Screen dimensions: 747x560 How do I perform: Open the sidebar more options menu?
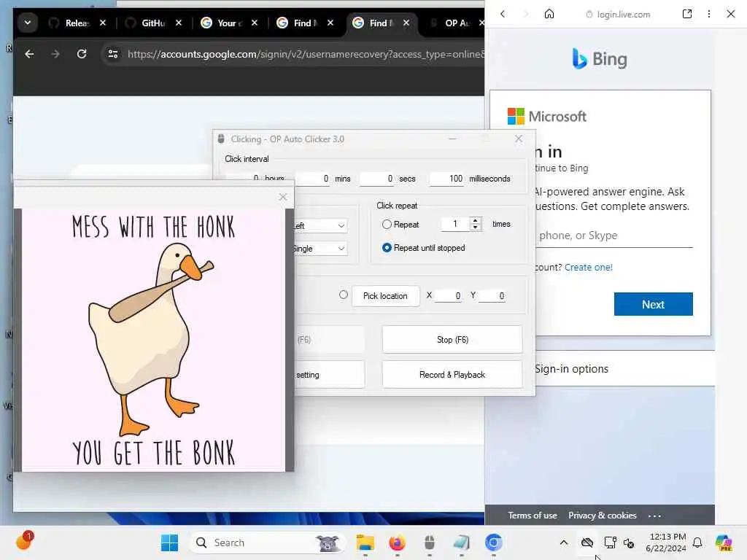click(x=709, y=15)
